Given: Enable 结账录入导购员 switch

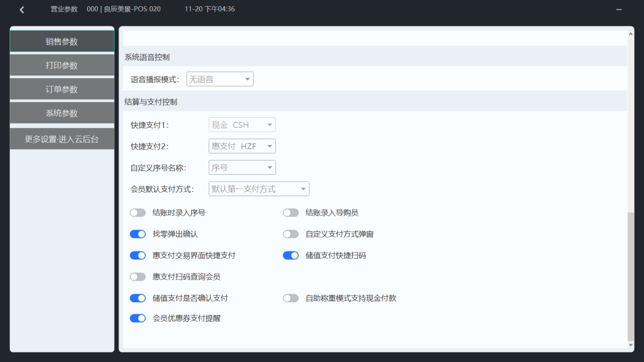Looking at the screenshot, I should (x=291, y=213).
